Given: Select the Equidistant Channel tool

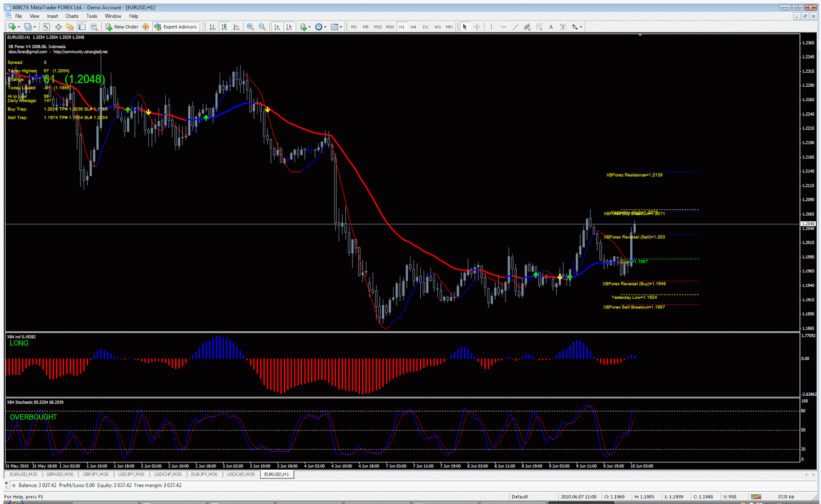Looking at the screenshot, I should [527, 27].
